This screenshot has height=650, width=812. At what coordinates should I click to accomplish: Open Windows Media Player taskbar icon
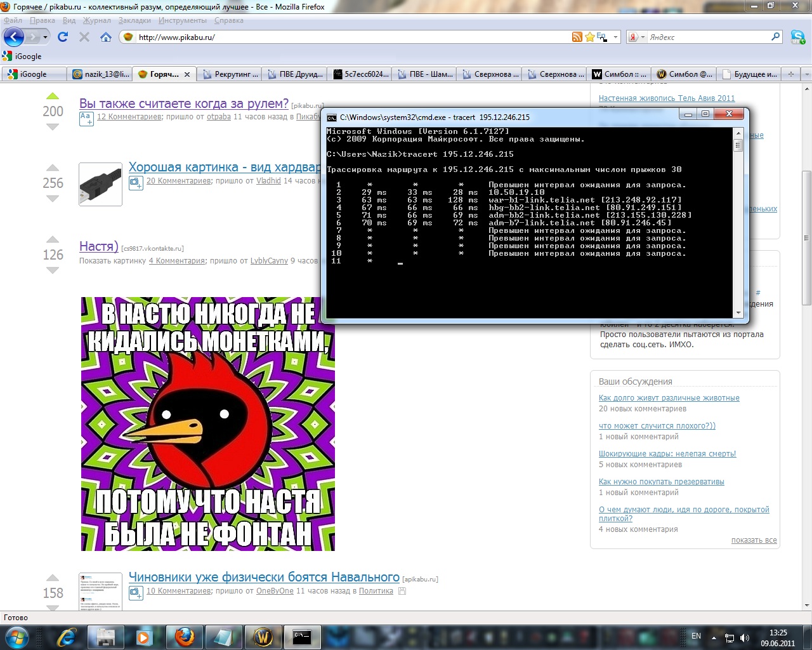(145, 637)
